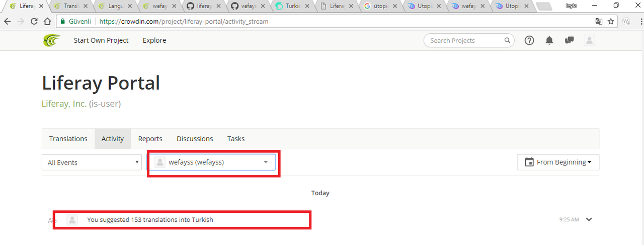
Task: Click the magnifier in Search Projects
Action: pos(507,40)
